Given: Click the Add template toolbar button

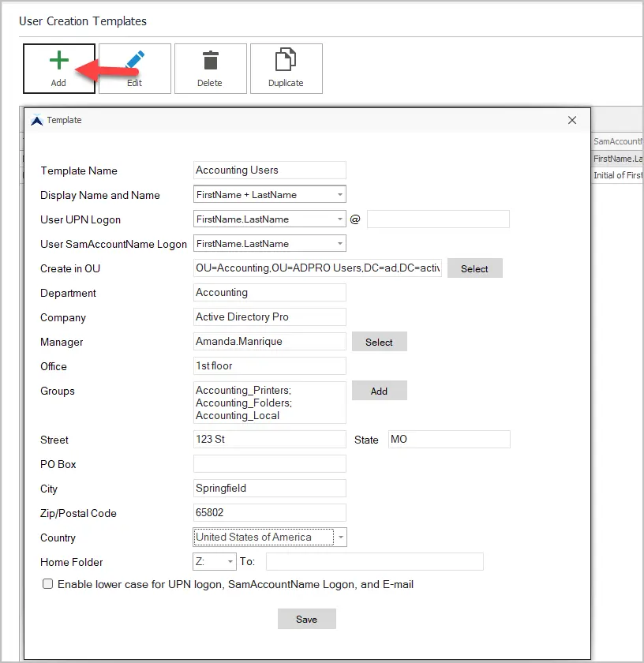Looking at the screenshot, I should (59, 69).
